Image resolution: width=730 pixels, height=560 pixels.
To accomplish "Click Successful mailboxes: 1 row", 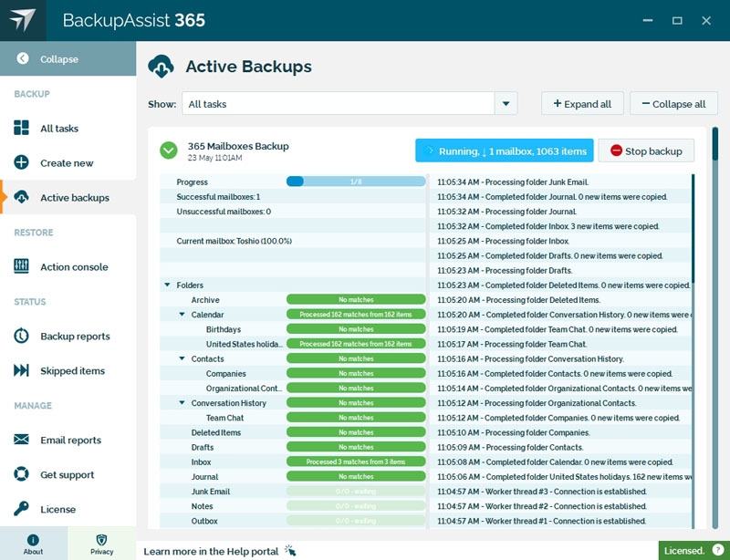I will 292,197.
